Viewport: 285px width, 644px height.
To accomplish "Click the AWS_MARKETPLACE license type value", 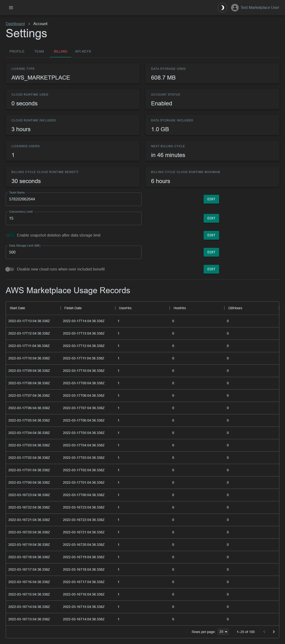I will 41,78.
